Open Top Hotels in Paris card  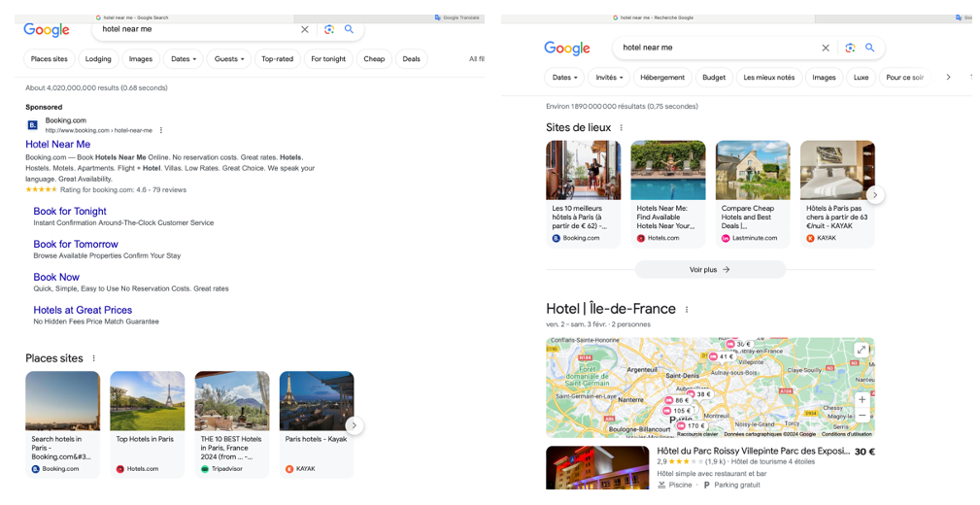[148, 424]
